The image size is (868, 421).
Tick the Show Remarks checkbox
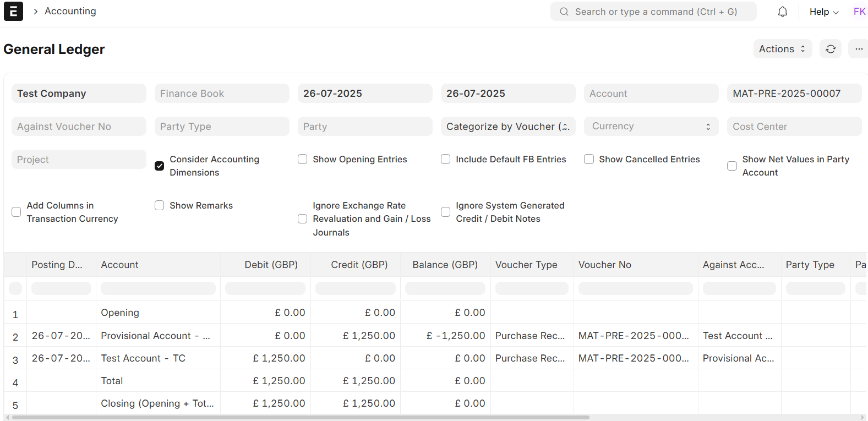point(160,205)
